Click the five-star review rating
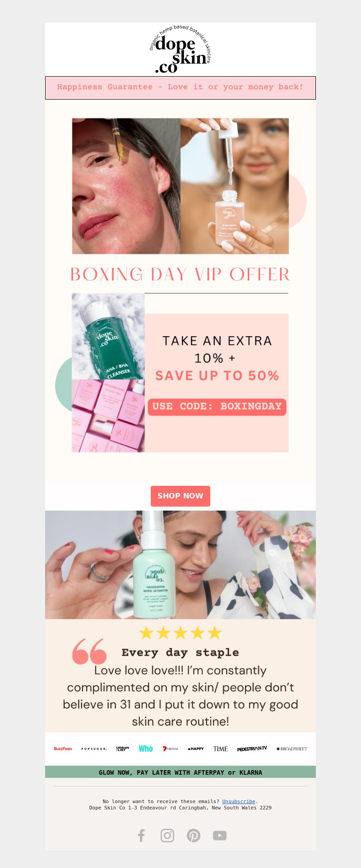This screenshot has width=361, height=868. [180, 633]
